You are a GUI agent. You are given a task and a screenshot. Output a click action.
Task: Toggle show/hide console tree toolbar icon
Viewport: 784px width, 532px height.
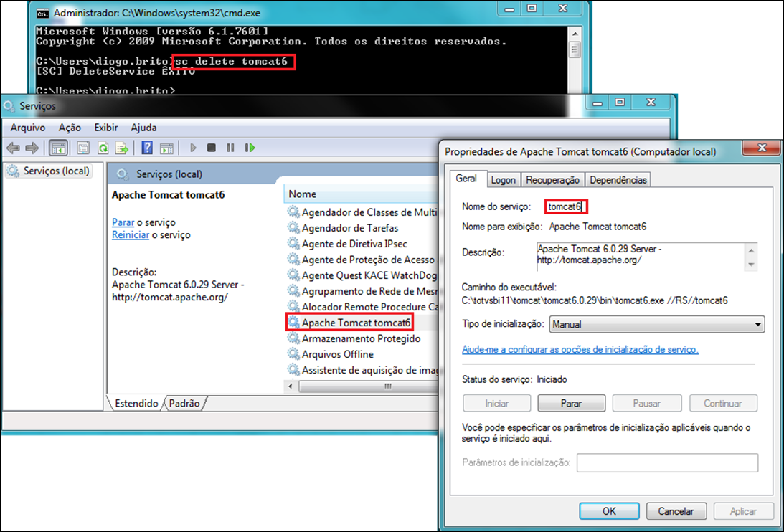click(59, 148)
